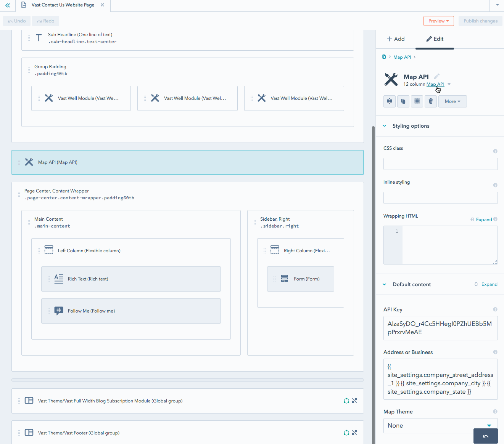Screen dimensions: 504x444
Task: Click the Redo button
Action: [45, 21]
